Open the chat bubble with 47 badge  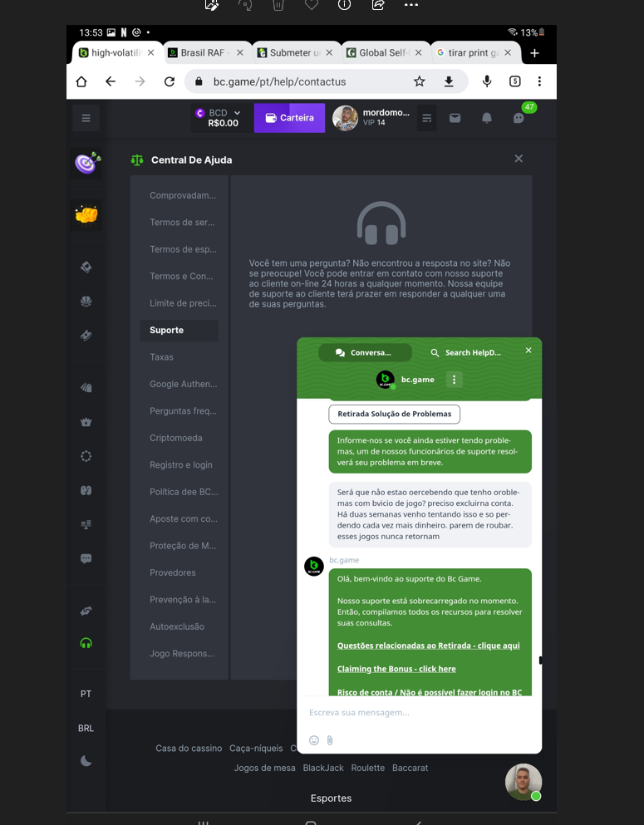(519, 118)
